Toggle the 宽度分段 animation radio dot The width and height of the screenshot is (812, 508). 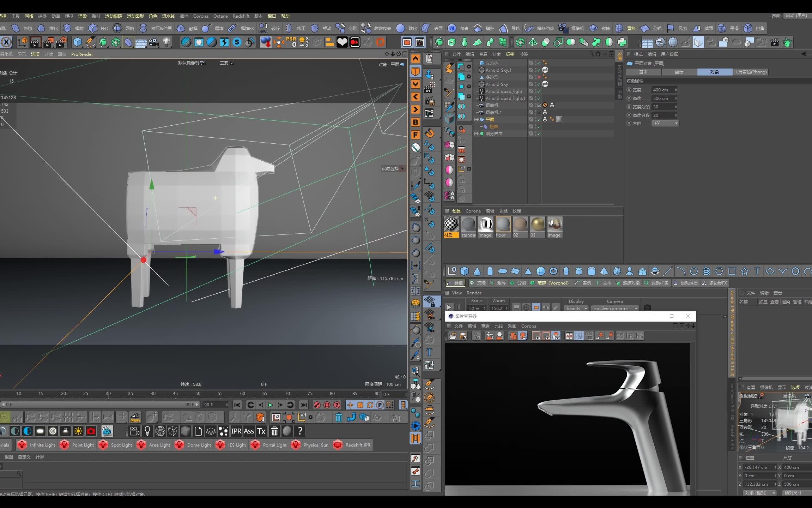pos(629,107)
